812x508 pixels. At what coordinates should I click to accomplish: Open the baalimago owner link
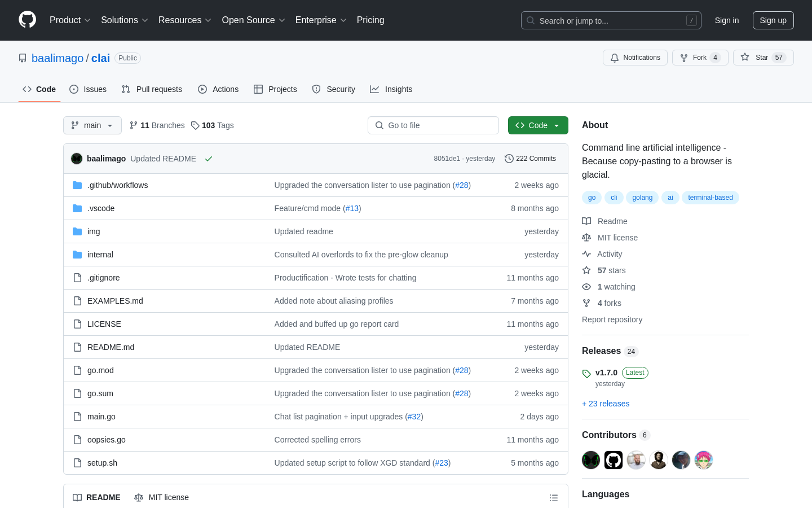click(x=58, y=58)
